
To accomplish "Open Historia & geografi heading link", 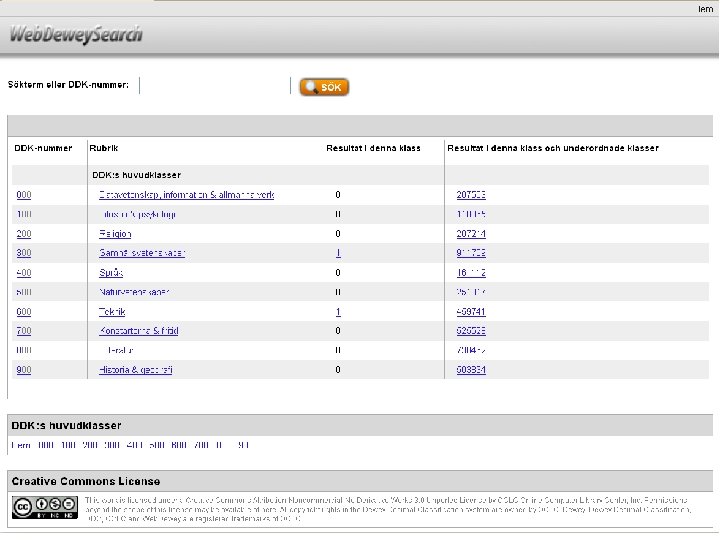I will (136, 370).
